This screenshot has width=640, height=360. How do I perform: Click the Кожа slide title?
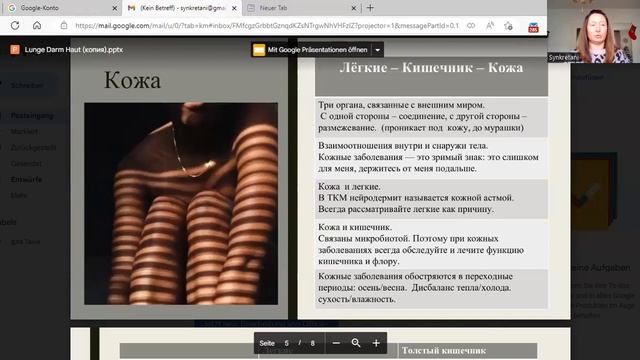tap(132, 80)
